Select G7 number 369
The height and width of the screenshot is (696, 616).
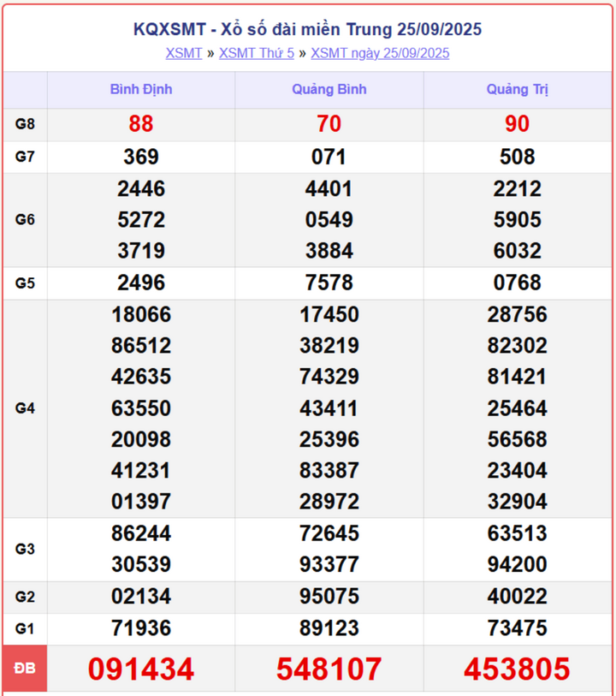(x=141, y=157)
